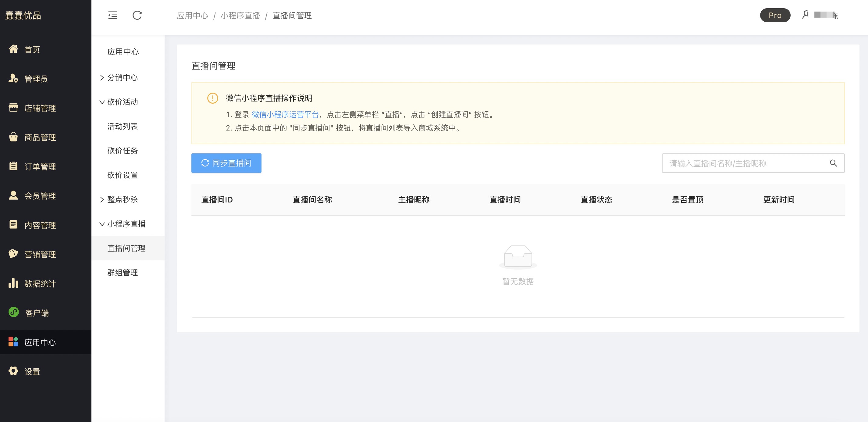Click the page refresh icon in header

pos(137,15)
